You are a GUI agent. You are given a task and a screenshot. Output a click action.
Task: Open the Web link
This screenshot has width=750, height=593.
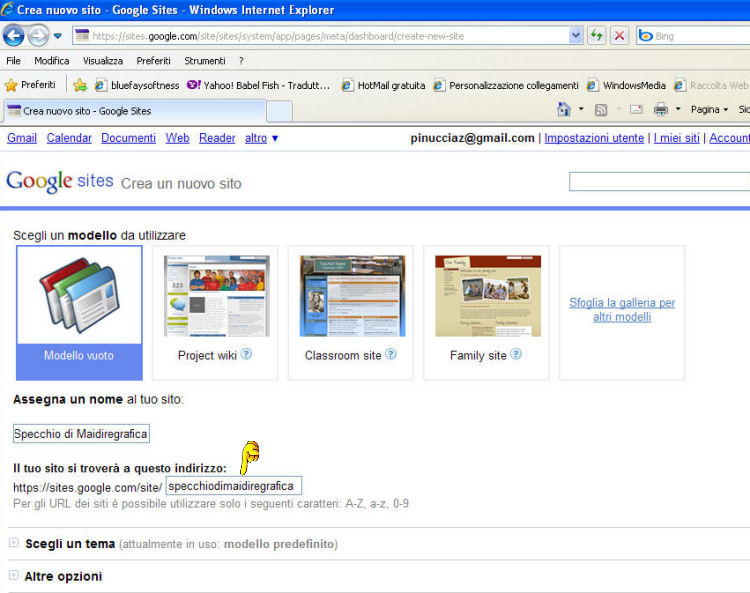tap(177, 138)
